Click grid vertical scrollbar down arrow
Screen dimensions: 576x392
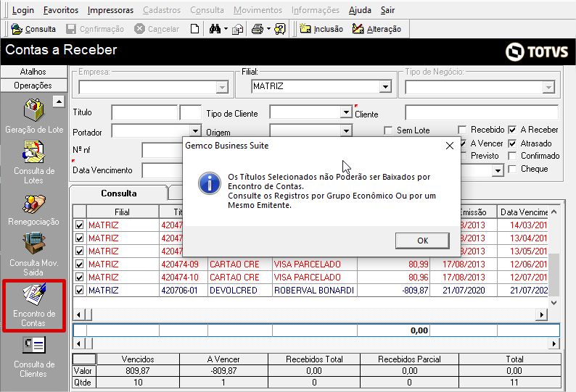(554, 303)
